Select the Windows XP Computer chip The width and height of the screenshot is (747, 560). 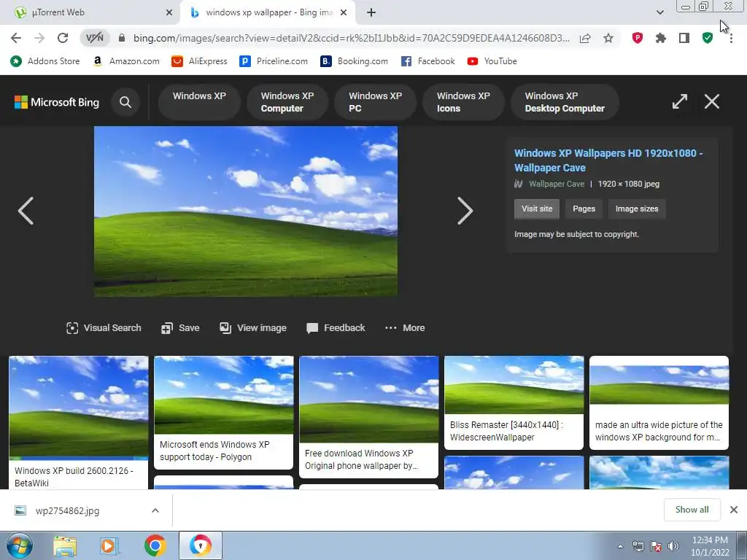click(x=287, y=102)
